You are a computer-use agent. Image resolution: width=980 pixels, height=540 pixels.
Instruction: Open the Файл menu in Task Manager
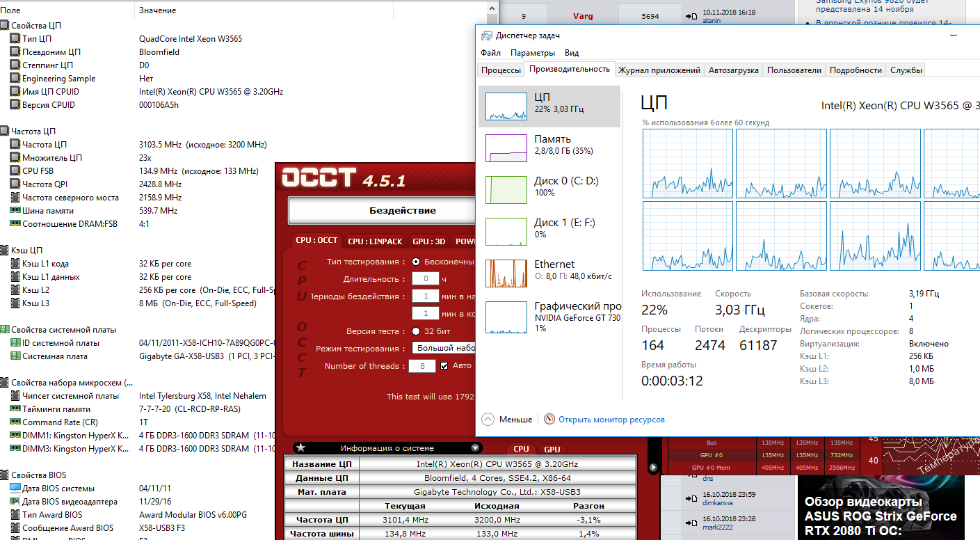(490, 53)
